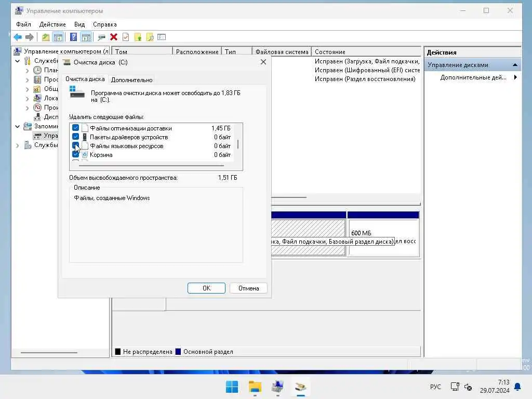Collapse the Запоминающие устройства node
The width and height of the screenshot is (532, 399).
[x=18, y=127]
